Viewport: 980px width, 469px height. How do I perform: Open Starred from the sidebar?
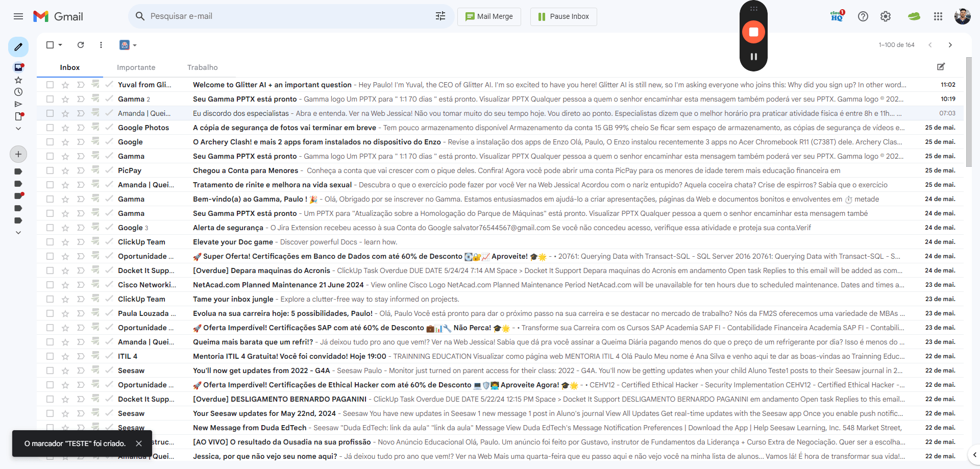(x=18, y=80)
